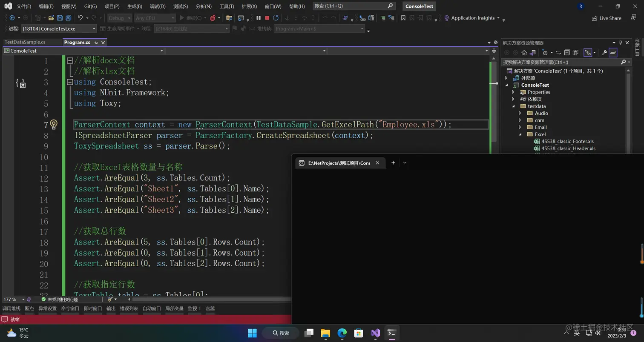Open the Git(G) menu
Viewport: 644px width, 342px height.
[x=90, y=6]
